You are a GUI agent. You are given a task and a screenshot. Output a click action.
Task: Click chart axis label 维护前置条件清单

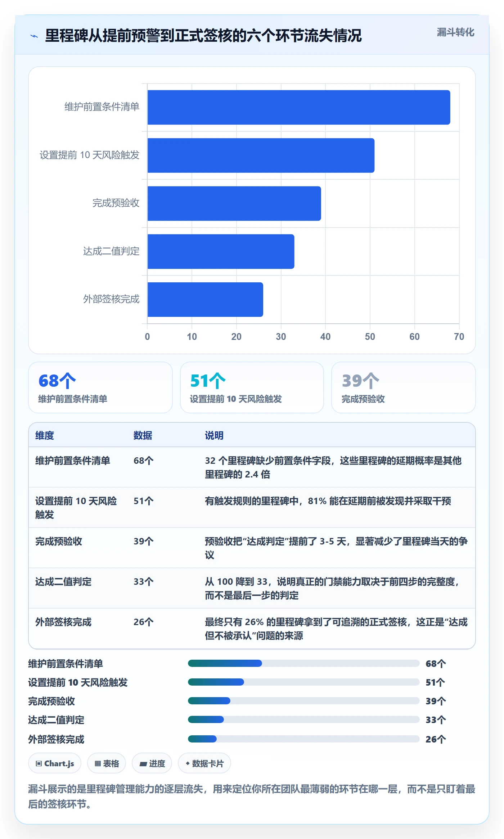tap(102, 107)
